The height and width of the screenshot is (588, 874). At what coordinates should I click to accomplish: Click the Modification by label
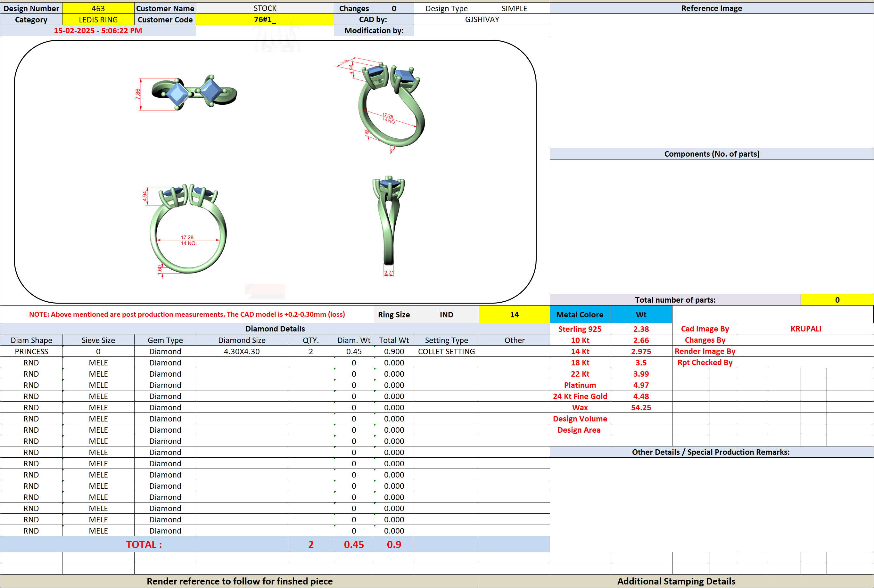(x=374, y=31)
